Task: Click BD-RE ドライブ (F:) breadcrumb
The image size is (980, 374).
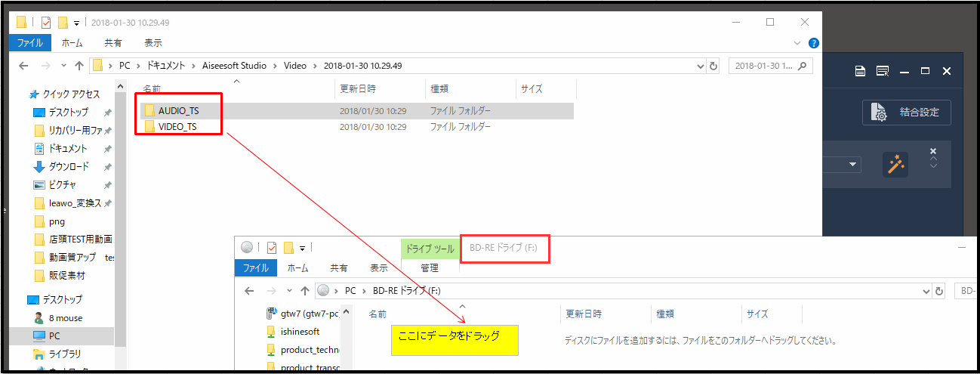Action: click(406, 290)
